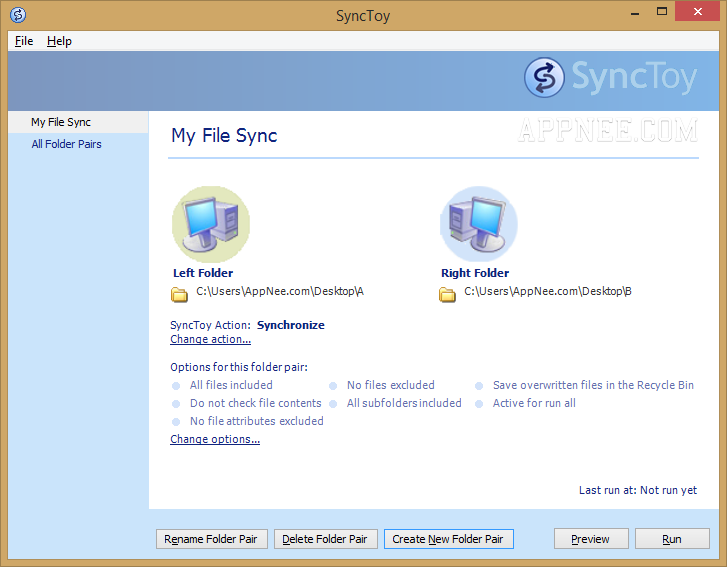Click the No files excluded option

coord(391,385)
